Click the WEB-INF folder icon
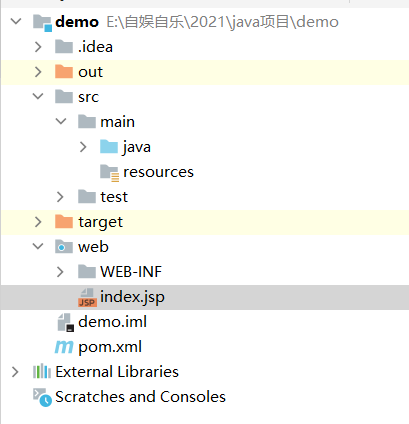Viewport: 409px width, 424px height. click(87, 271)
